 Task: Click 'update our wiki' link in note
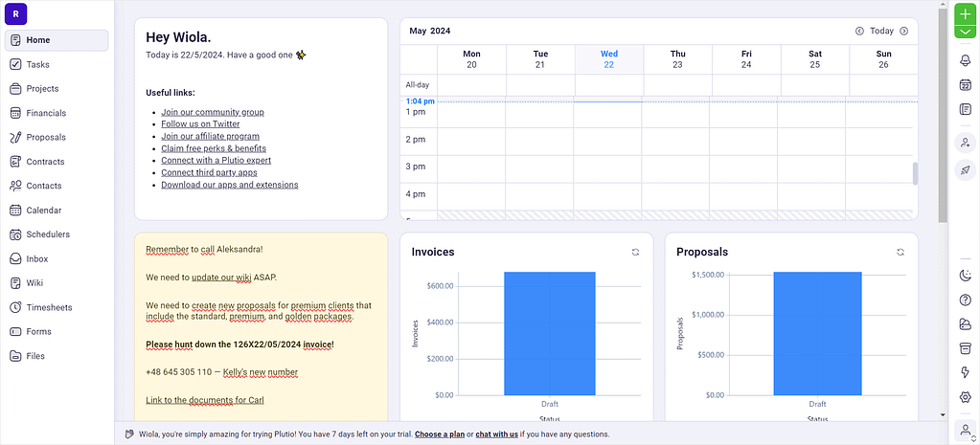point(221,278)
